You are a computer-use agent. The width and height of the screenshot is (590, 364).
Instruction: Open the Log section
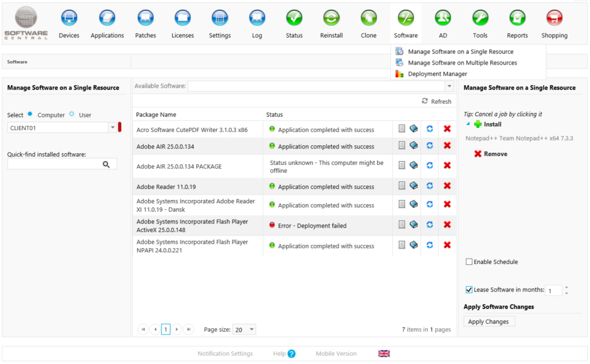click(257, 24)
